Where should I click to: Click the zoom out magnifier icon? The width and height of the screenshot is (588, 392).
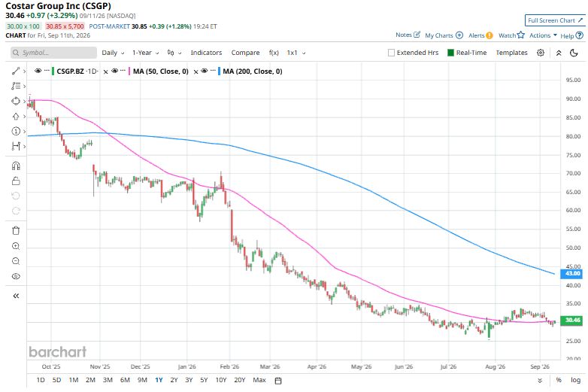pos(16,261)
